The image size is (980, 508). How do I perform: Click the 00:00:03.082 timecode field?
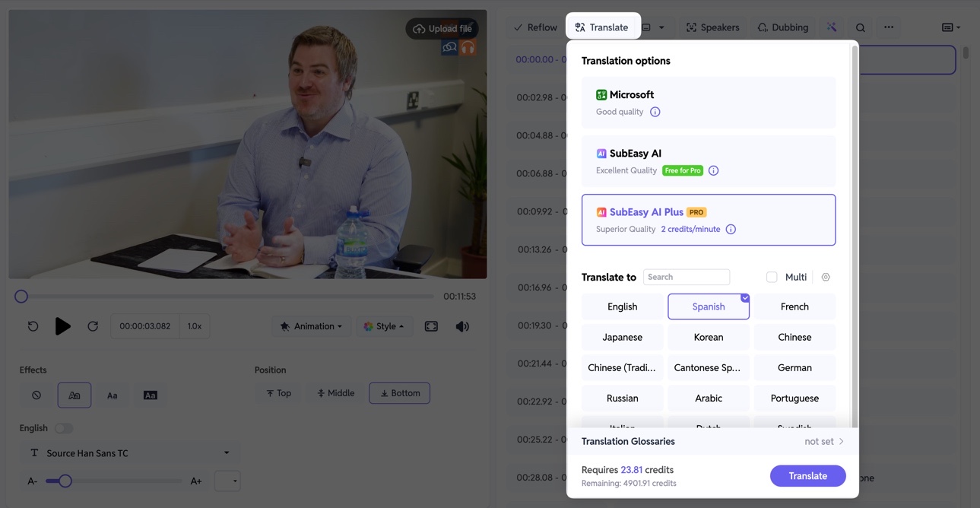(145, 326)
